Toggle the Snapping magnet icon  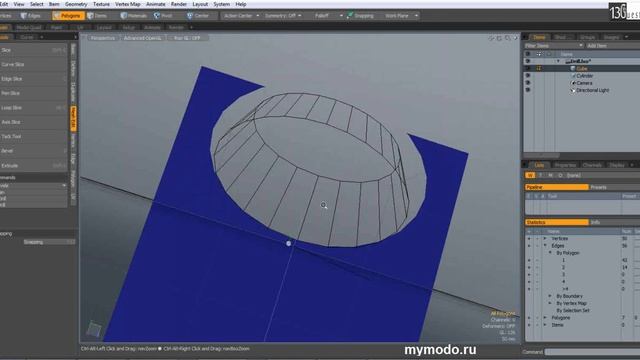point(350,16)
